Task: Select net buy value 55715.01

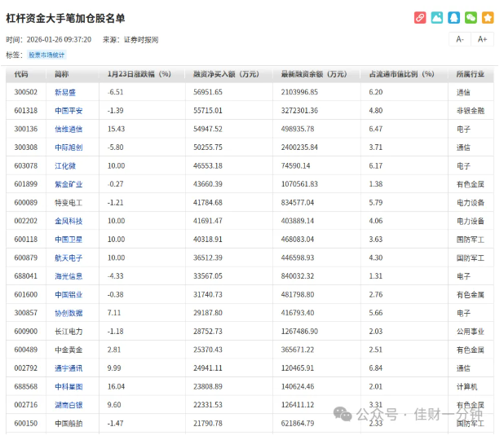Action: click(x=208, y=111)
